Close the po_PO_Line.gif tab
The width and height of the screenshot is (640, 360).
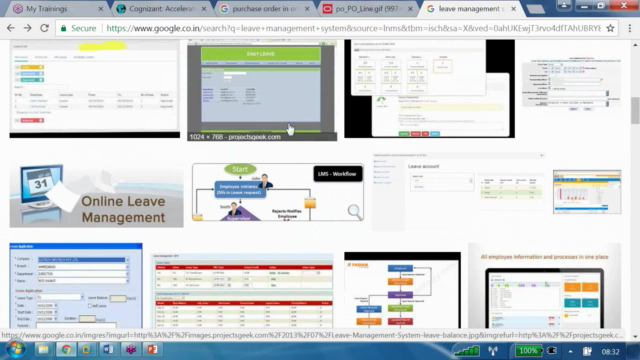point(410,9)
